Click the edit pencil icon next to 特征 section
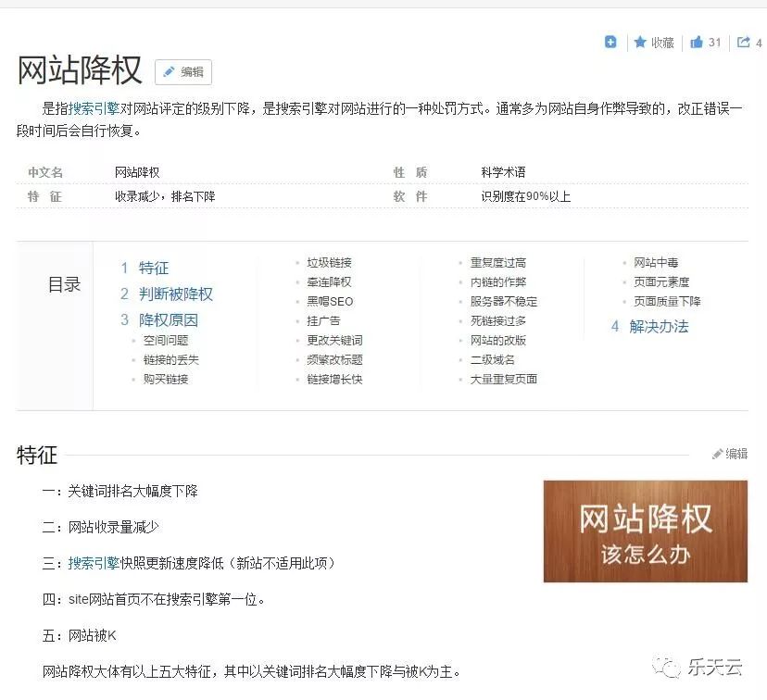 coord(716,454)
